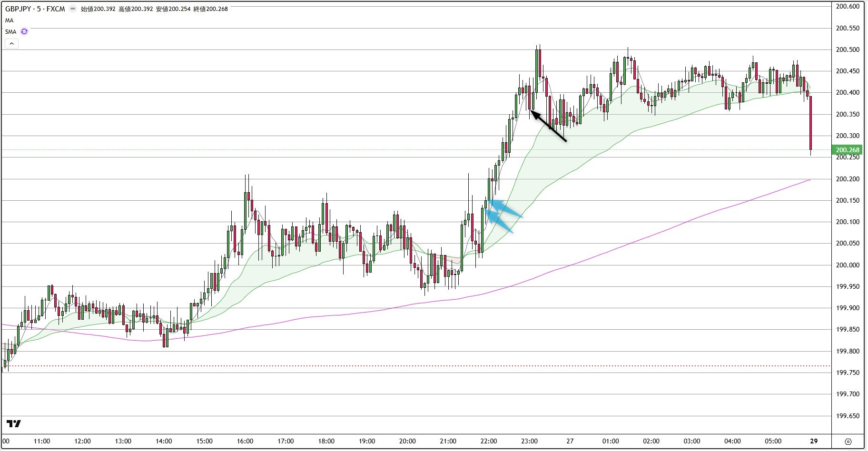Click the 終値200.268 close value

pyautogui.click(x=210, y=9)
